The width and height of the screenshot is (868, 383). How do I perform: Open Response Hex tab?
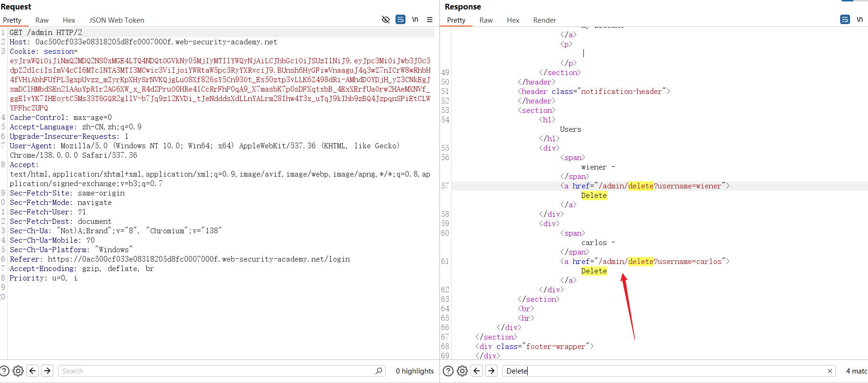tap(513, 20)
